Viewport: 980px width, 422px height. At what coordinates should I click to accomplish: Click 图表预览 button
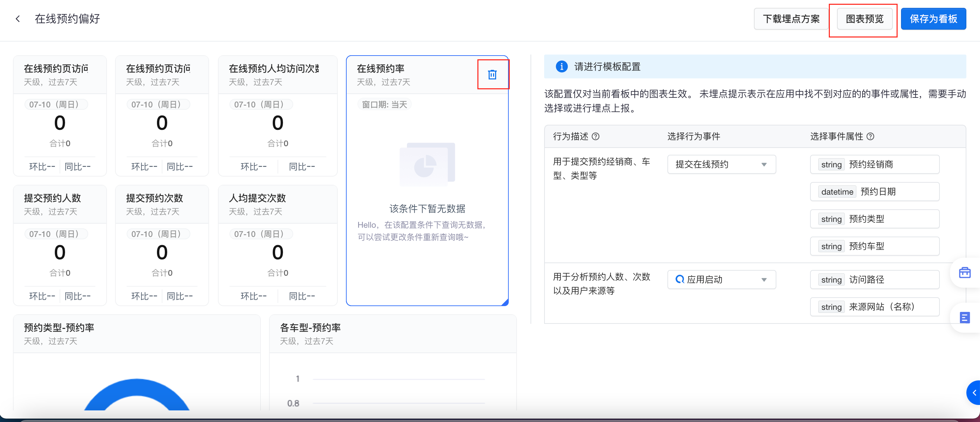(x=864, y=19)
